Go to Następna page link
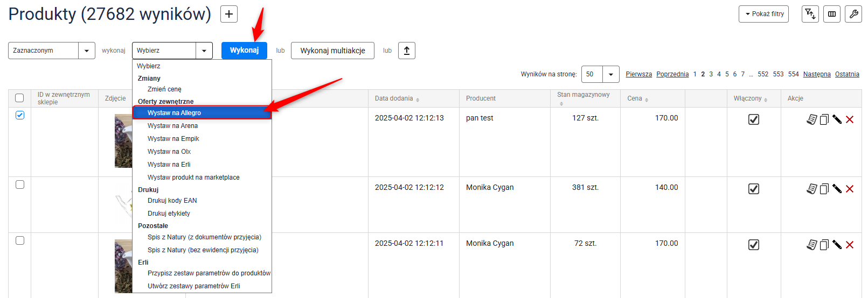Viewport: 868px width, 298px height. [x=816, y=74]
